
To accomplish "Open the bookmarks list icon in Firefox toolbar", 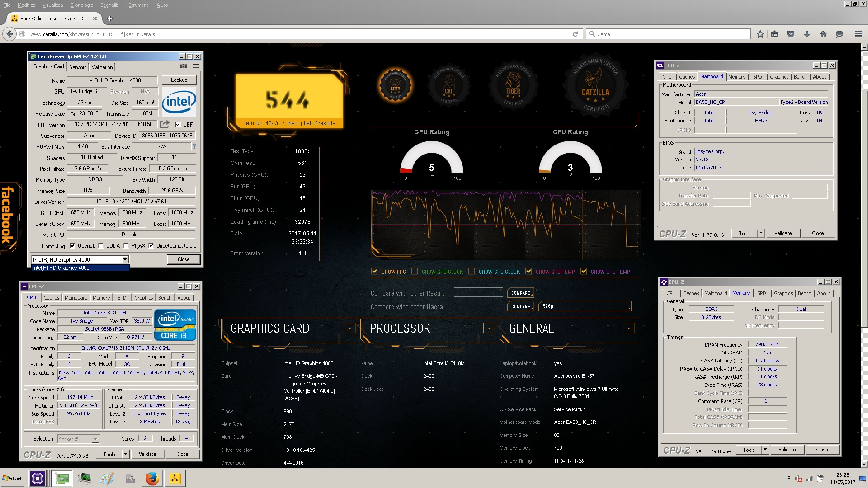I will point(774,34).
